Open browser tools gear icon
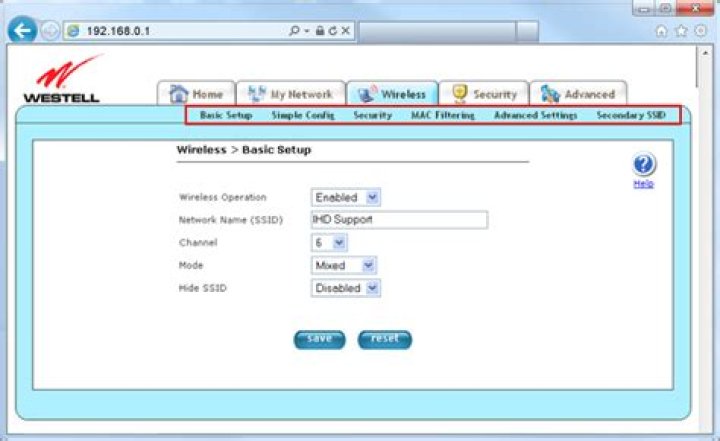The image size is (720, 441). pyautogui.click(x=700, y=31)
